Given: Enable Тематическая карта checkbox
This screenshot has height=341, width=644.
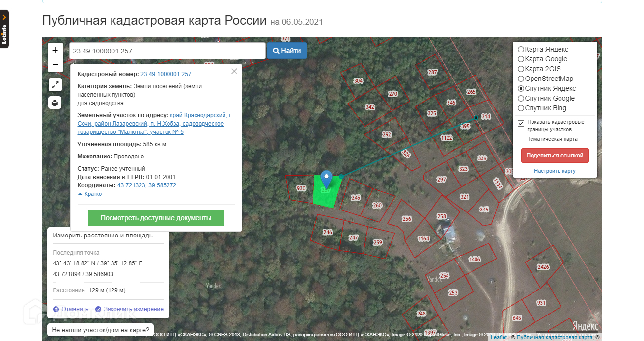Looking at the screenshot, I should pos(521,139).
